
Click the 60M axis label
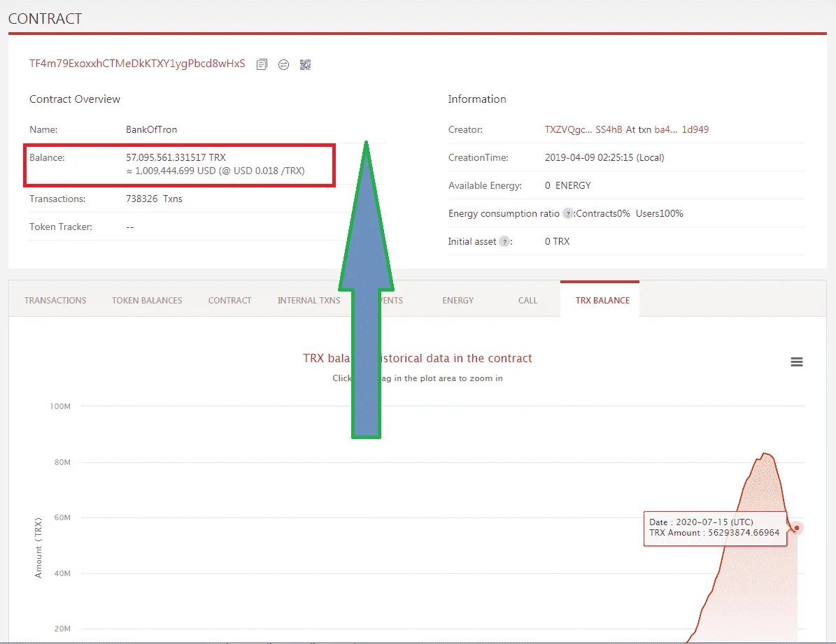point(62,517)
